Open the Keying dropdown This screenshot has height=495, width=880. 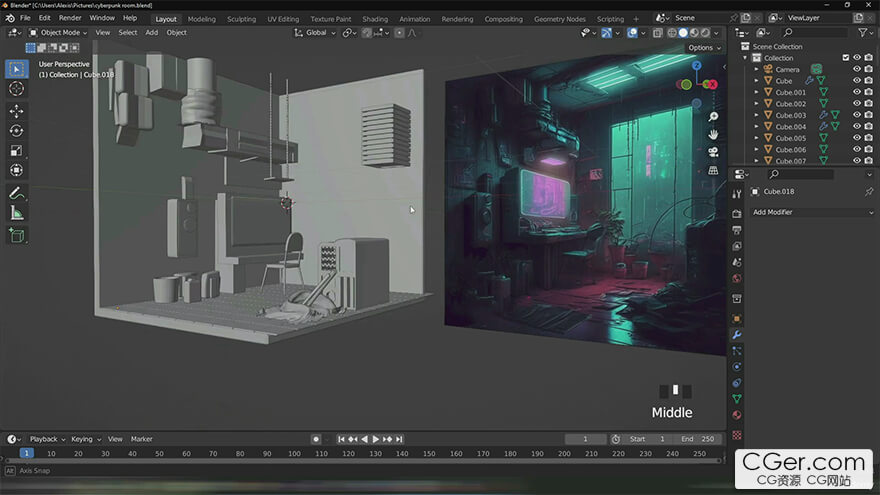coord(85,439)
